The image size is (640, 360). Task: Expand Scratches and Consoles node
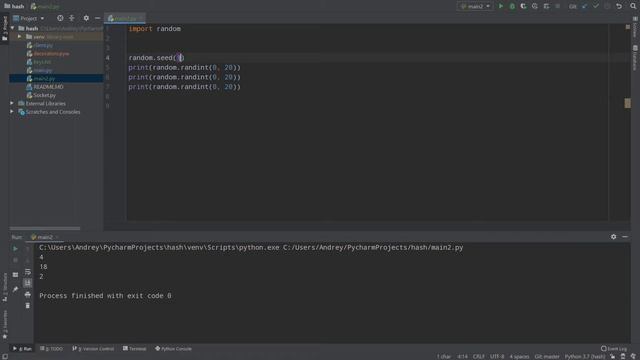tap(12, 112)
